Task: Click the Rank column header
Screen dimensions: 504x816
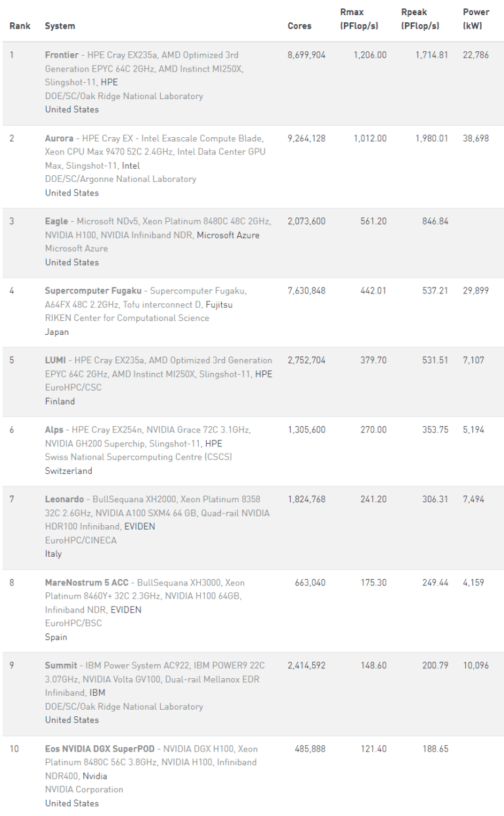Action: pyautogui.click(x=20, y=26)
